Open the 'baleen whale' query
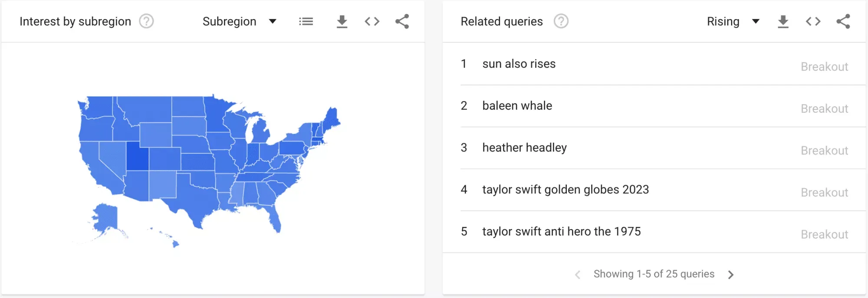 (517, 106)
